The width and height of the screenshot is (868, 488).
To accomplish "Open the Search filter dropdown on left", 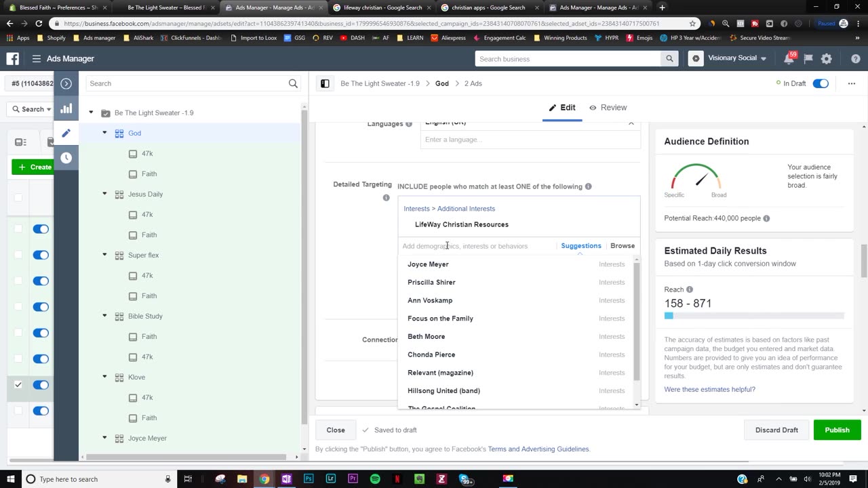I will click(x=32, y=109).
